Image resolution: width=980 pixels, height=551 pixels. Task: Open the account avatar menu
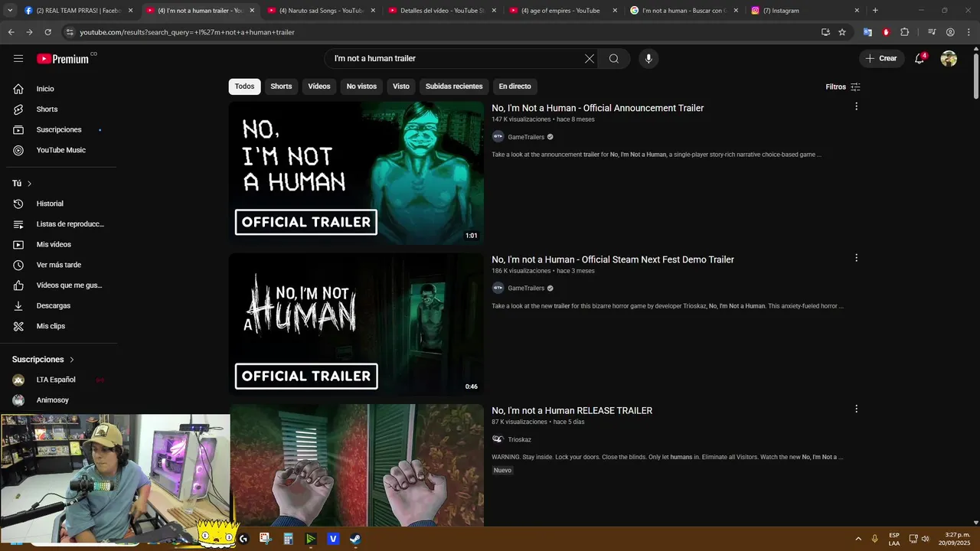pyautogui.click(x=949, y=59)
